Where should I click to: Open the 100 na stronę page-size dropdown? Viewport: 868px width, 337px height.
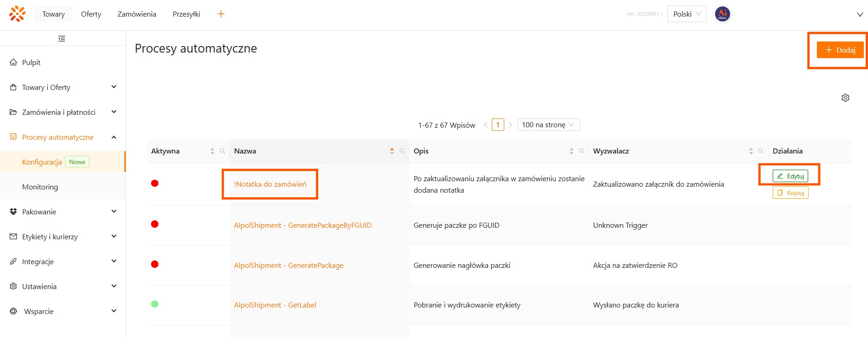[548, 125]
